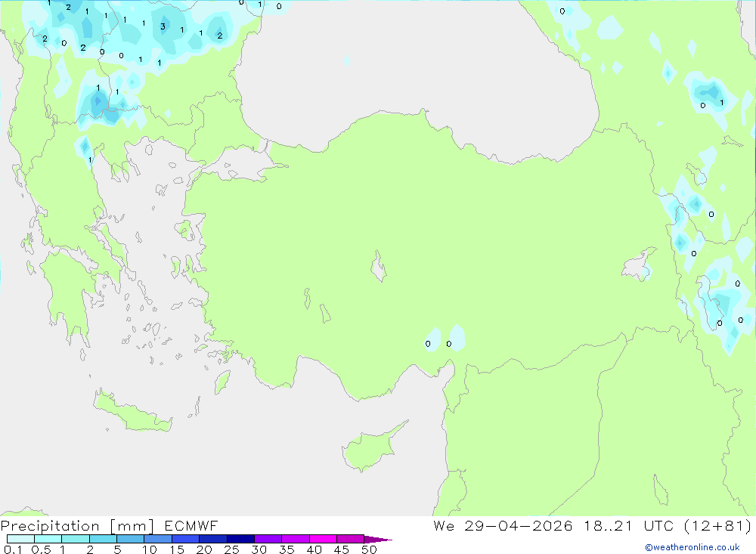Click the 'UTC' label in the caption
Viewport: 756px width, 554px height.
pyautogui.click(x=658, y=525)
